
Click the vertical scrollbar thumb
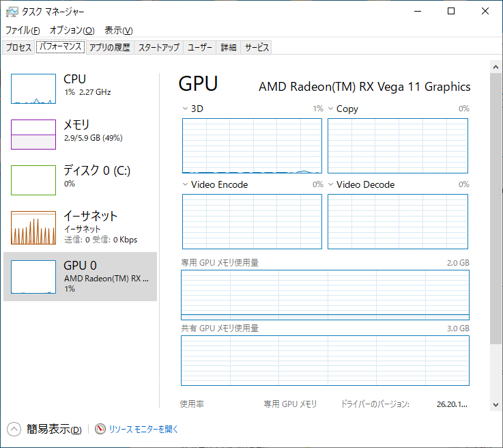point(495,208)
